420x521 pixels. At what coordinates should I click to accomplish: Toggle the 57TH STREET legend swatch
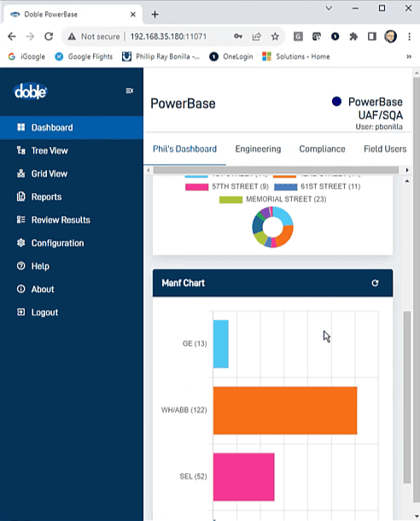point(196,187)
